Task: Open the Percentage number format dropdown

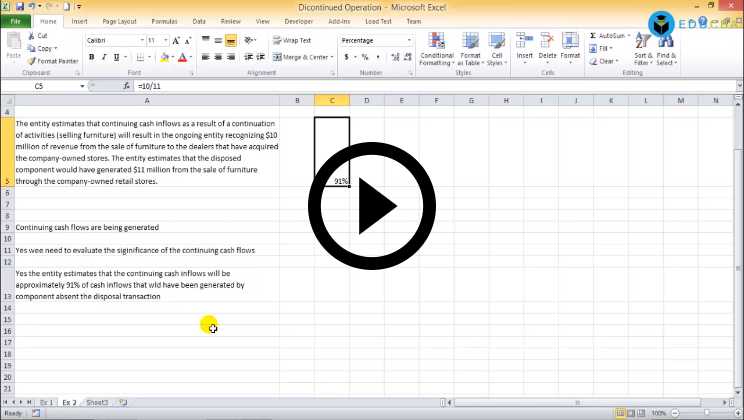Action: (x=409, y=41)
